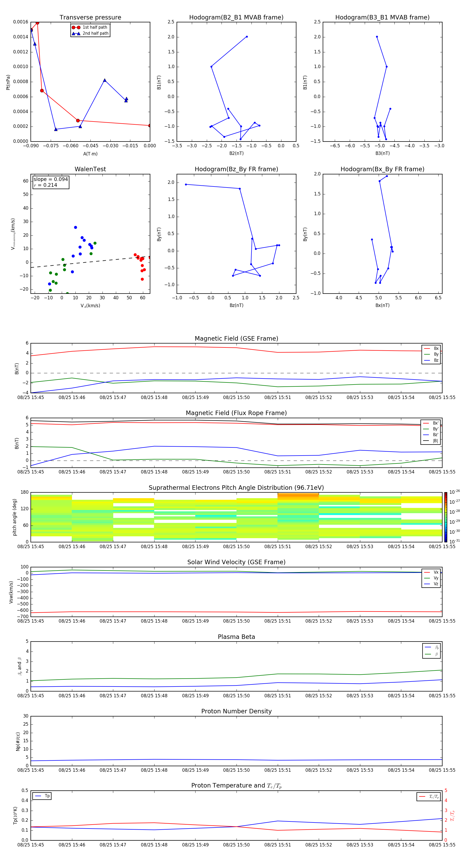
Task: Select the Bx legend entry in GSE magnetic field plot
Action: 431,349
